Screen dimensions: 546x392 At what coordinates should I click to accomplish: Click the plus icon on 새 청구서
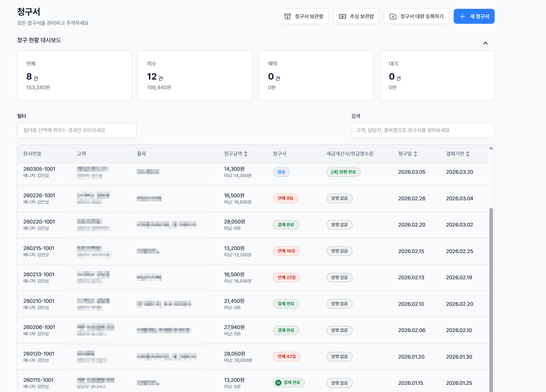[x=462, y=17]
